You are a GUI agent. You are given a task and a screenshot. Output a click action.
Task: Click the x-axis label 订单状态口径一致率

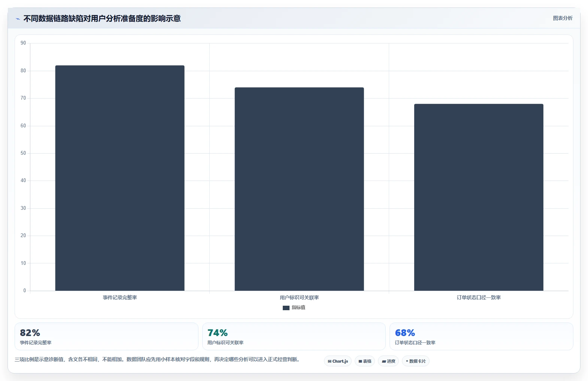479,297
